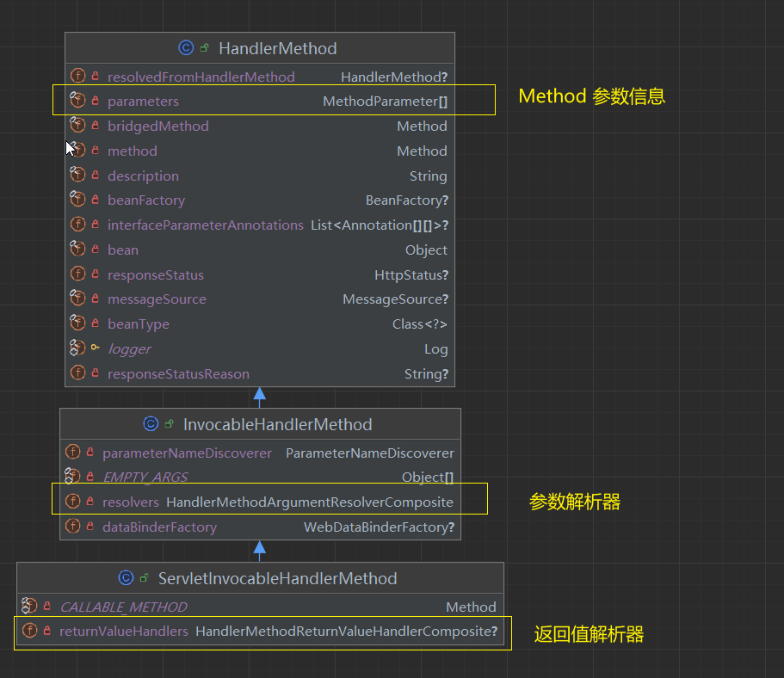
Task: Select the interfaceParameterAnnotations field name
Action: tap(206, 225)
